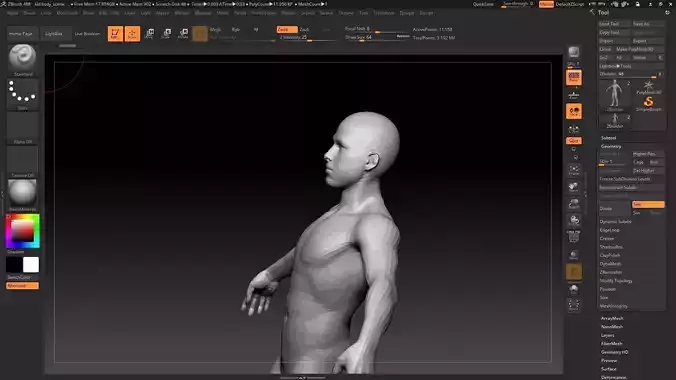Click the QuickSave button
The height and width of the screenshot is (380, 676).
click(483, 4)
